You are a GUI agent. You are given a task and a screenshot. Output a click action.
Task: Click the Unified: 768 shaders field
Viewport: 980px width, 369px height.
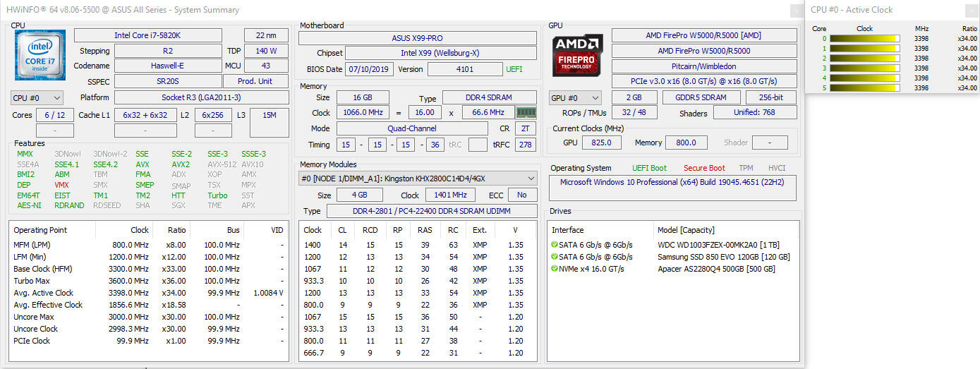tap(755, 112)
